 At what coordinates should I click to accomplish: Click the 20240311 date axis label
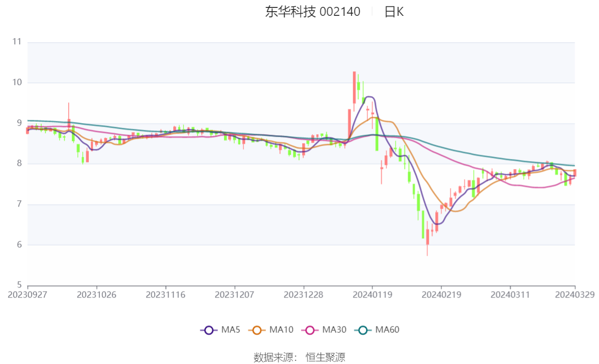[510, 295]
